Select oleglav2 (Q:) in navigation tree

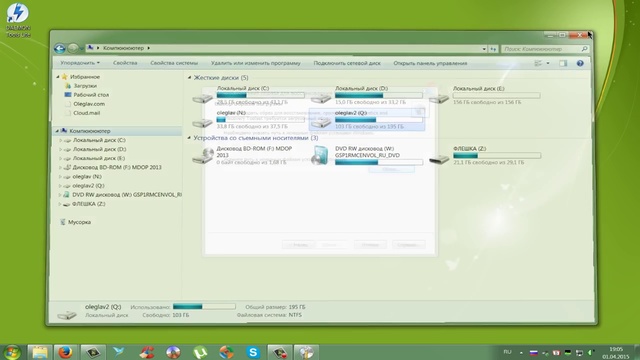(89, 185)
